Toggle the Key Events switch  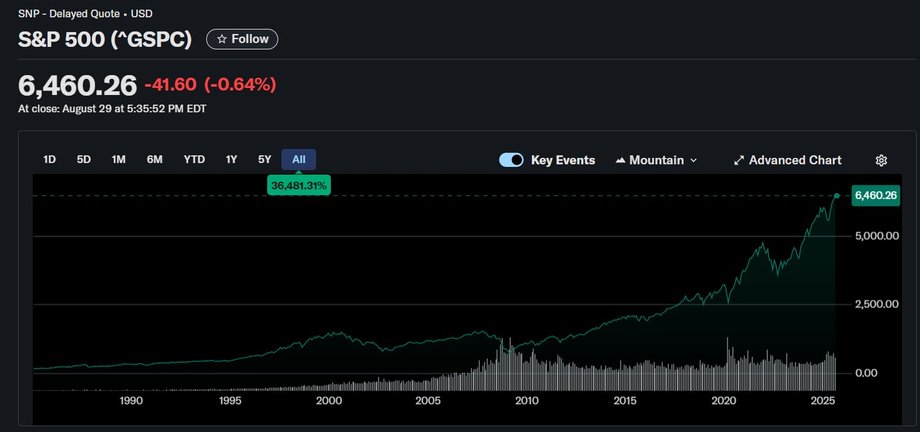tap(511, 160)
